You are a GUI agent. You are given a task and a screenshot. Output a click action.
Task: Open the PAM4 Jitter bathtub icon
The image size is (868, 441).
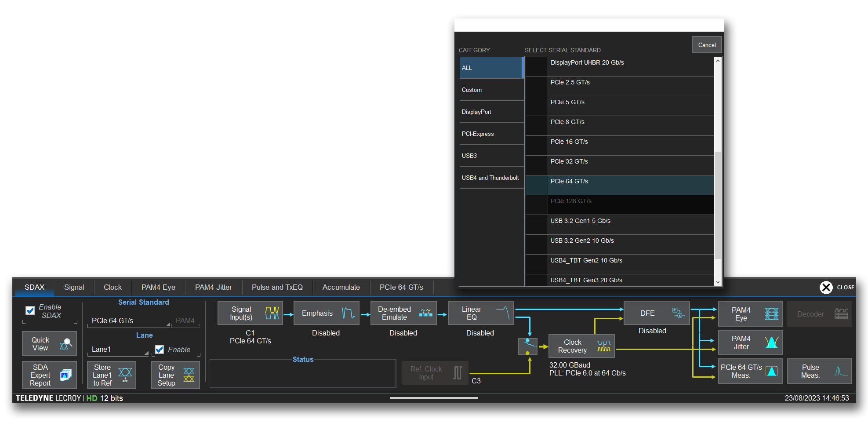[x=771, y=343]
